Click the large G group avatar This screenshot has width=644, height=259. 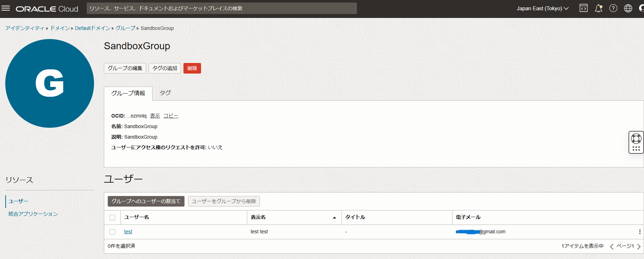(50, 83)
